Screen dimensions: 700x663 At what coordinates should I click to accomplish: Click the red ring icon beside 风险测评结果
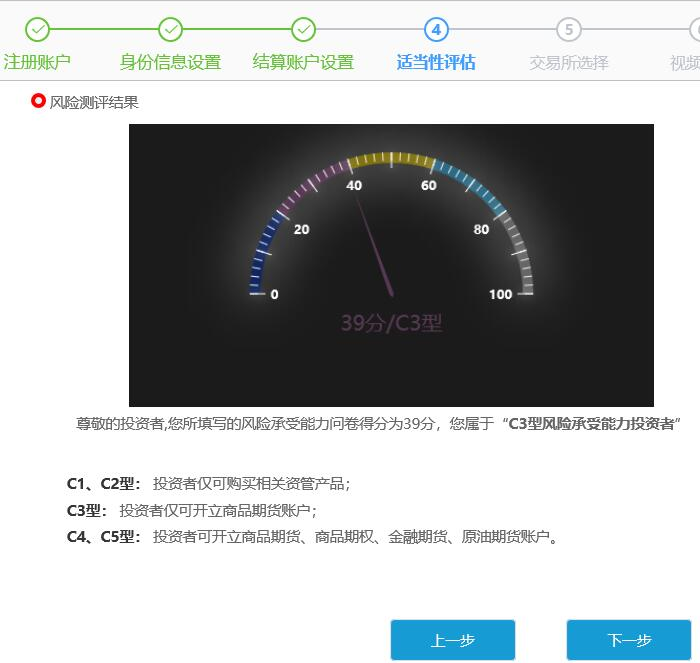(38, 101)
